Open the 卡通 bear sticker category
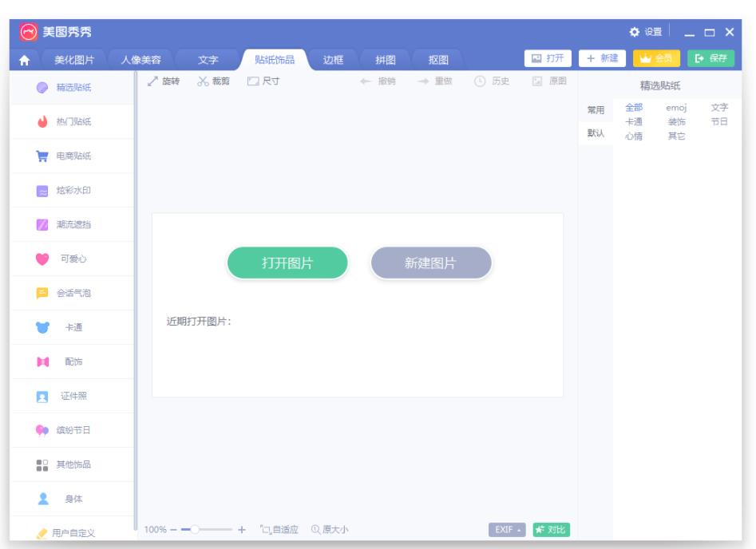Screen dimensions: 756x549 [44, 328]
